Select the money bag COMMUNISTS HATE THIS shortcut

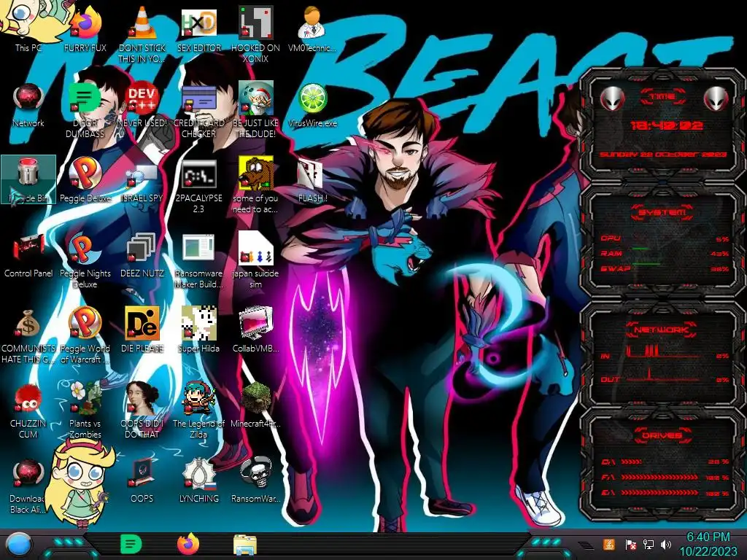click(x=28, y=335)
